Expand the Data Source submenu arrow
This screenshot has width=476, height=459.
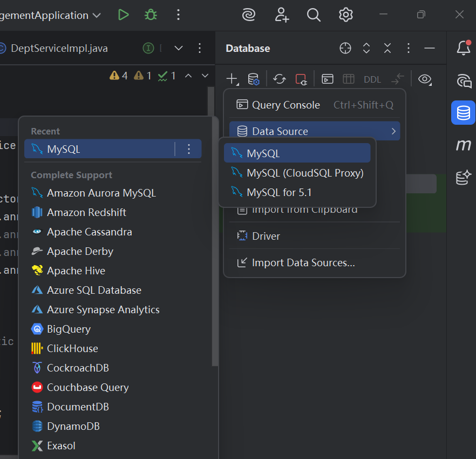tap(393, 131)
